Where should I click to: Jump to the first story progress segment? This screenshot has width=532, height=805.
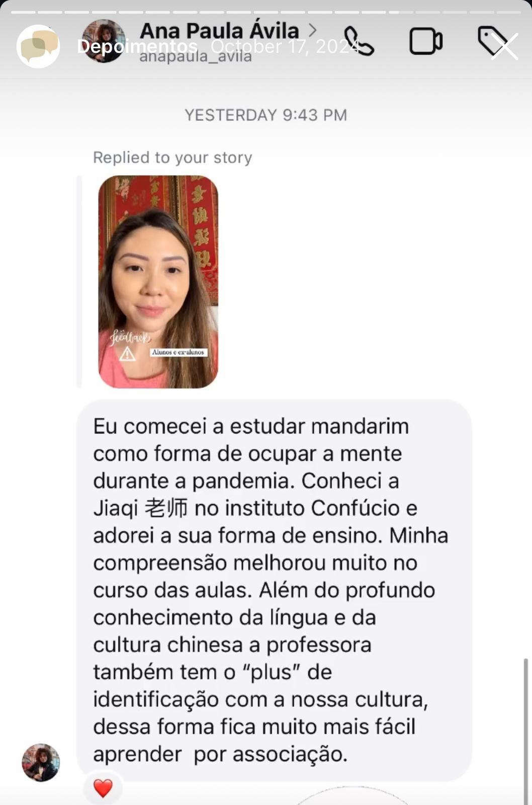click(24, 12)
